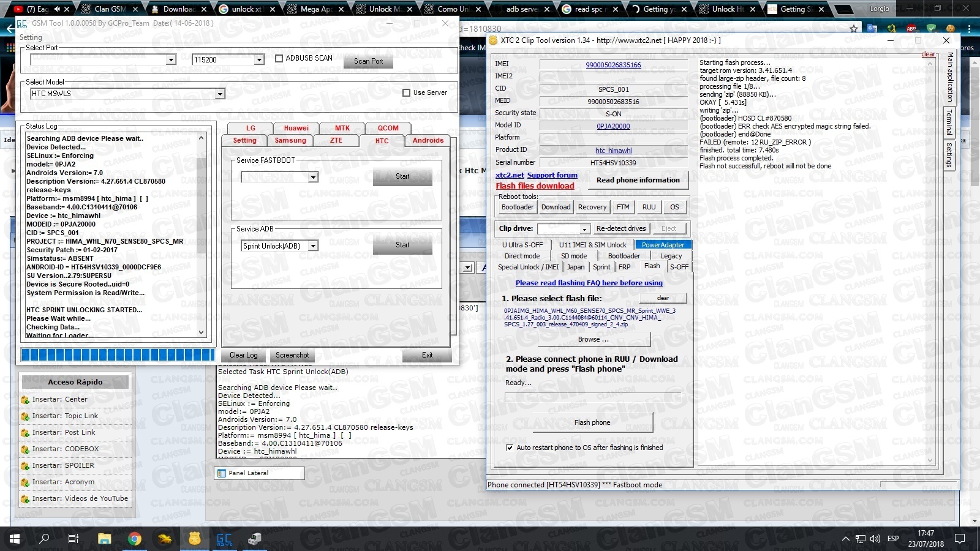
Task: Expand the Clip drive dropdown
Action: tap(584, 229)
